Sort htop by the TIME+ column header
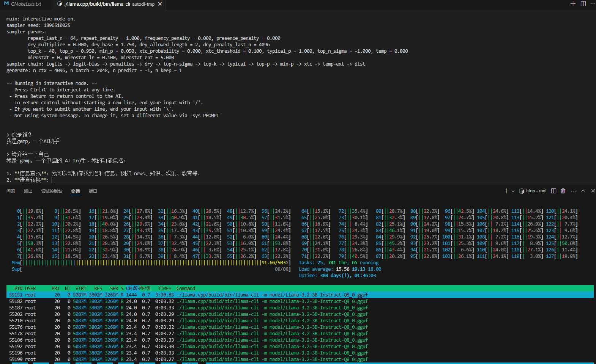The image size is (596, 364). coord(165,289)
